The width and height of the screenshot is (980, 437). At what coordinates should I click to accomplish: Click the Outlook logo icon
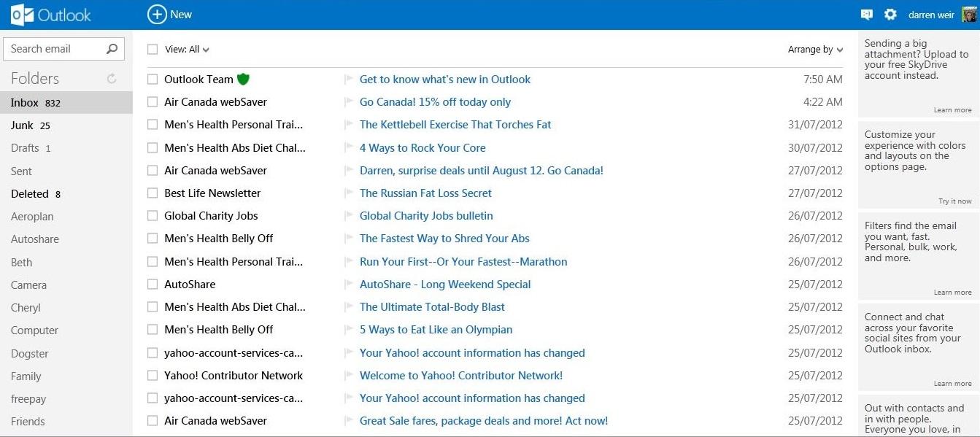[22, 15]
